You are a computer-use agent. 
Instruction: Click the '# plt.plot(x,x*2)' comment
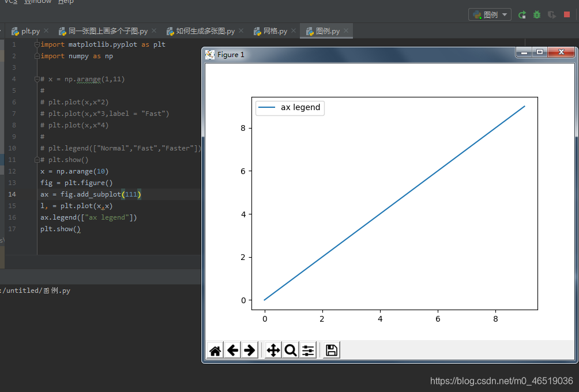(x=74, y=102)
